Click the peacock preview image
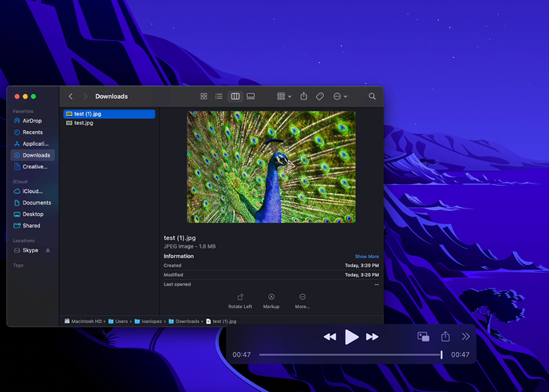 coord(271,167)
